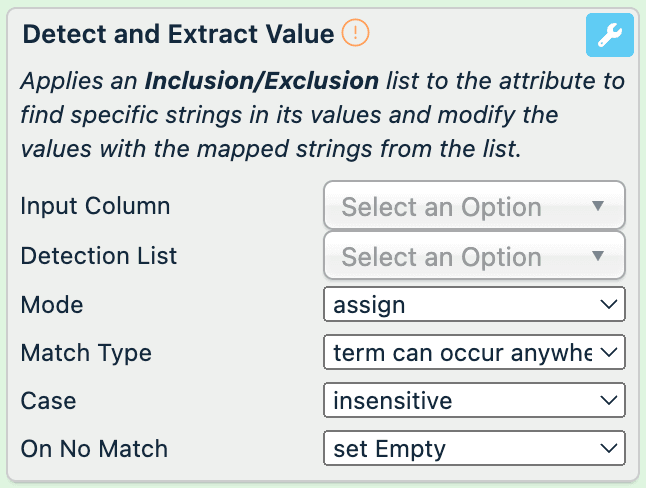
Task: Open the Input Column 'Select an Option' field
Action: tap(460, 207)
